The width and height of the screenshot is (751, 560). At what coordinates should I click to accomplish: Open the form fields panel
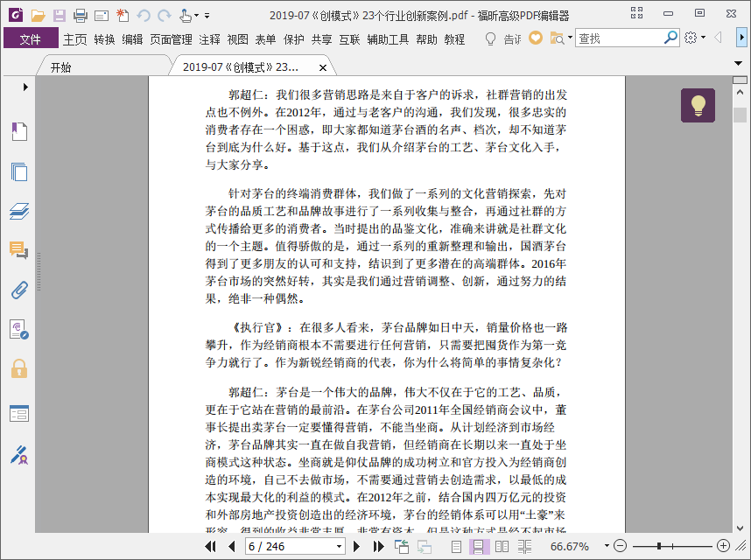click(x=19, y=414)
